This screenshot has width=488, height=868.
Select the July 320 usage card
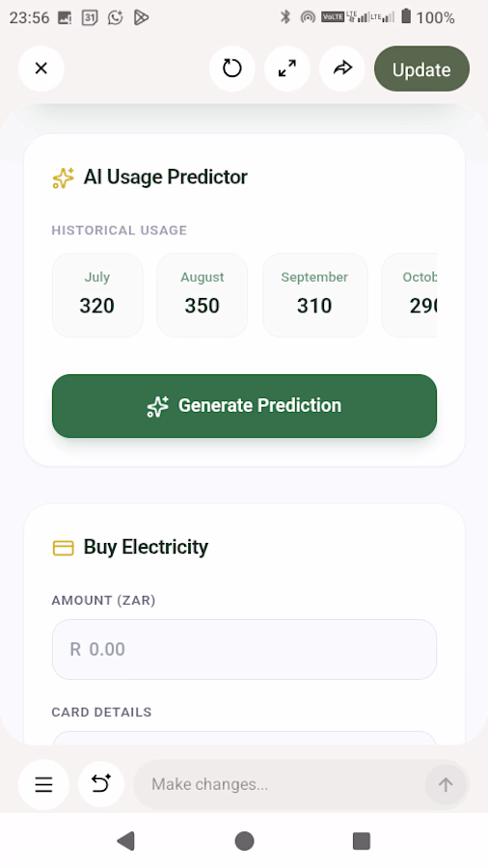(x=97, y=295)
